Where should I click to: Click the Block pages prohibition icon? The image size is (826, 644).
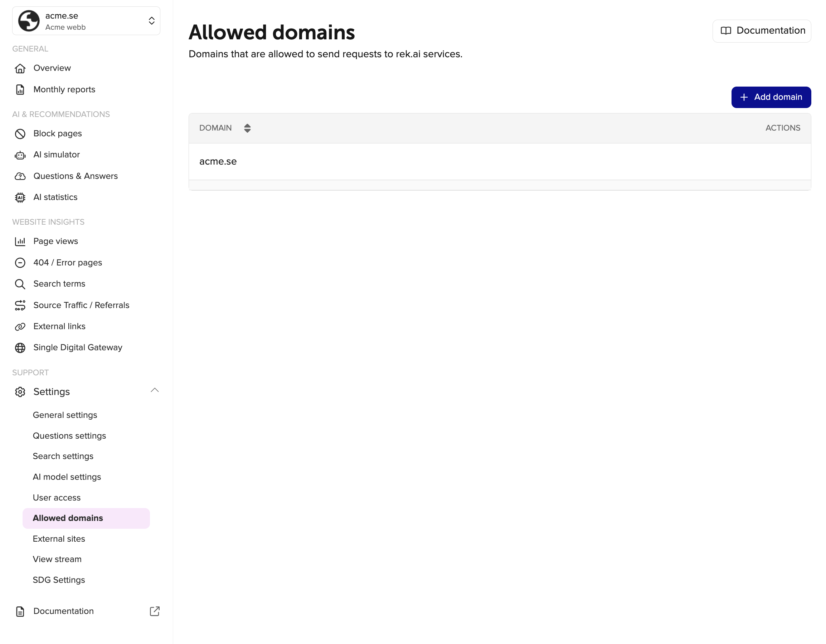(x=20, y=134)
